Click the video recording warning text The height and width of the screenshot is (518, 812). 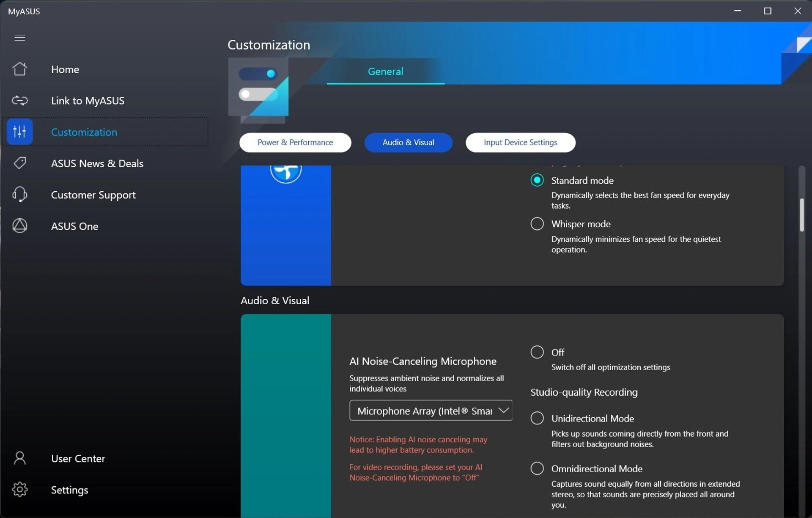tap(415, 472)
